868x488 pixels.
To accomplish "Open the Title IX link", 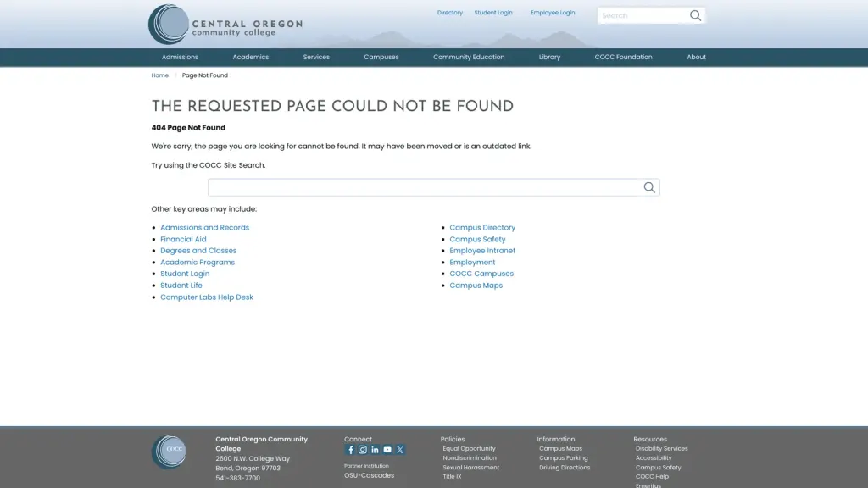I will 453,476.
